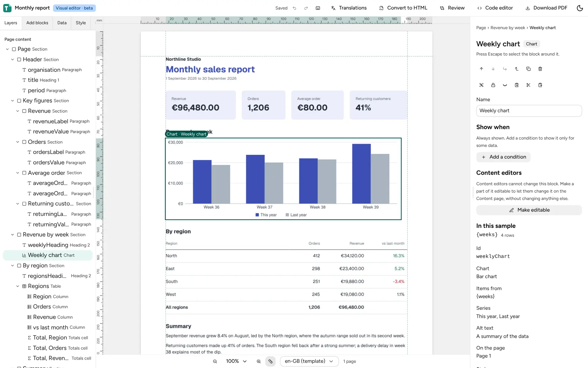Click the chart icon of Weekly chart layer
Viewport: 588px width, 368px height.
24,255
